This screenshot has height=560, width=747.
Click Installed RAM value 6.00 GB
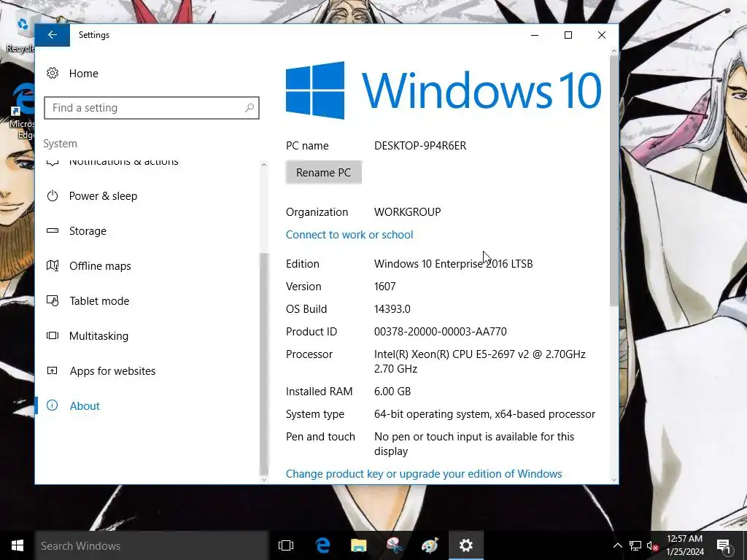[x=392, y=392]
